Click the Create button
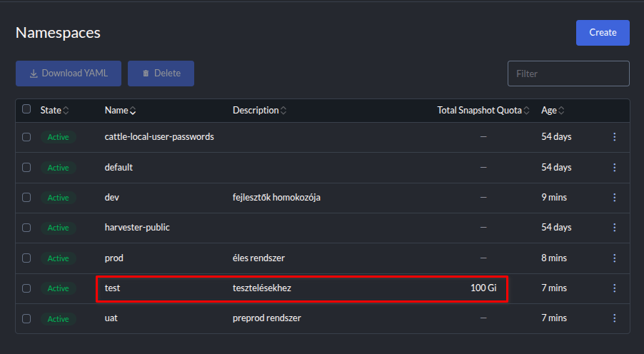The image size is (644, 354). (603, 33)
